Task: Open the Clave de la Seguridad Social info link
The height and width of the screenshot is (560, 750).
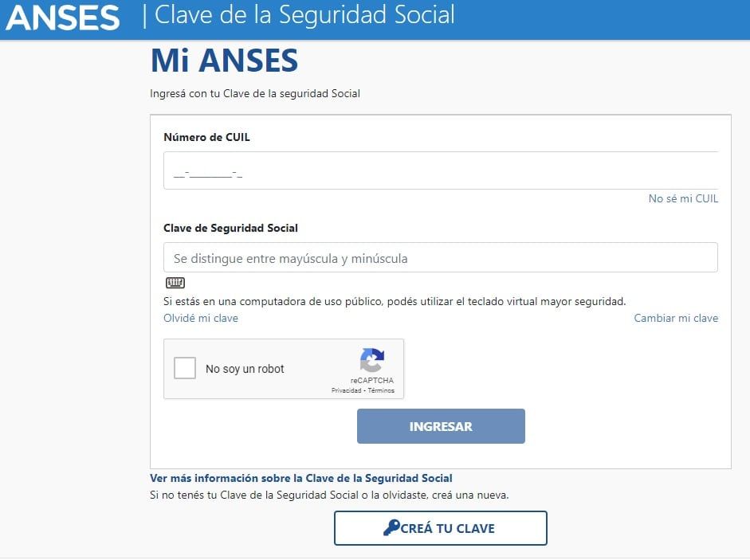Action: click(300, 479)
